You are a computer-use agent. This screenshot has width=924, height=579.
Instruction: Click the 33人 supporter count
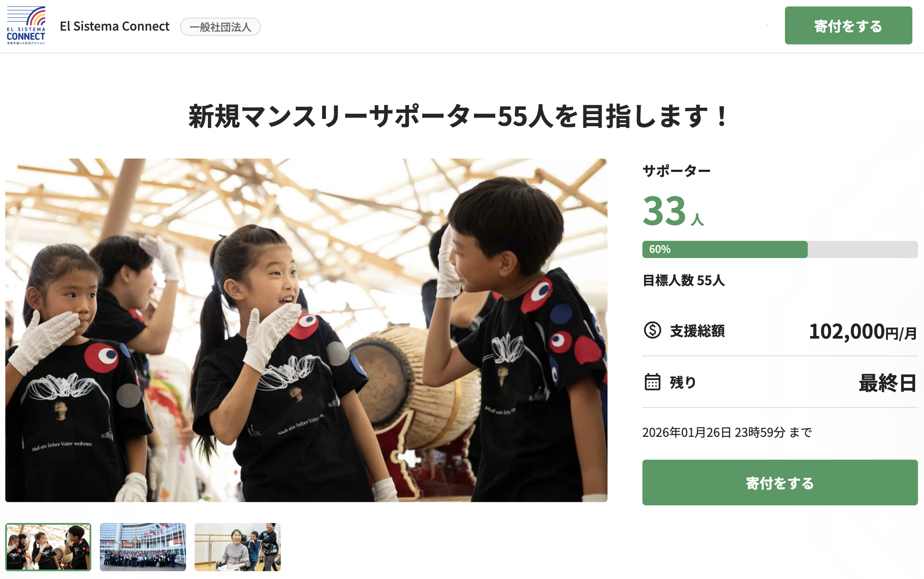[673, 211]
